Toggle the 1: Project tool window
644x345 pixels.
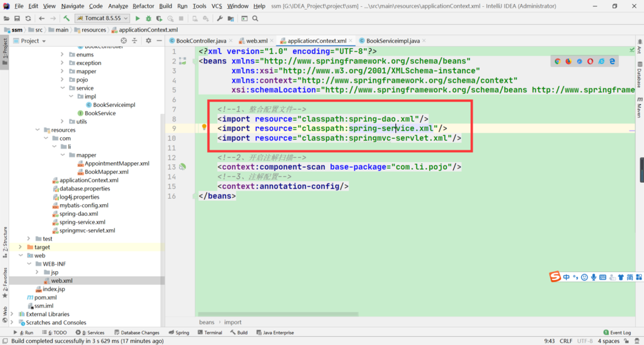click(5, 52)
